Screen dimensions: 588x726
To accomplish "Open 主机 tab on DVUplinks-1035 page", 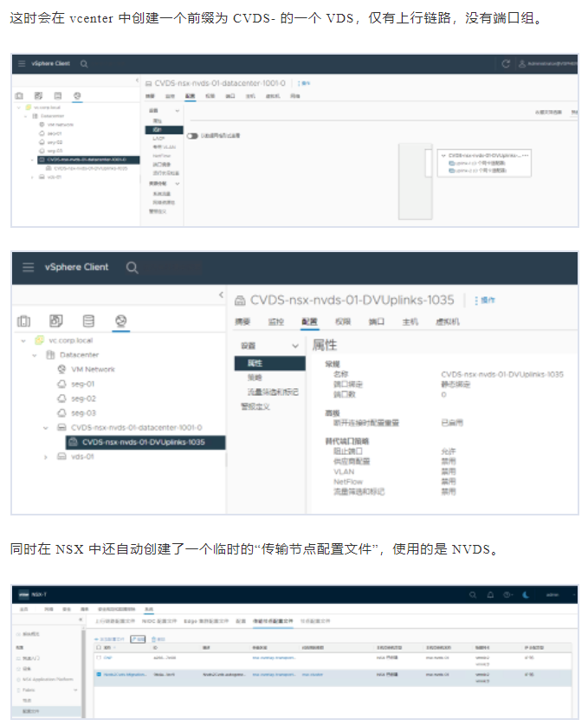I will click(410, 321).
